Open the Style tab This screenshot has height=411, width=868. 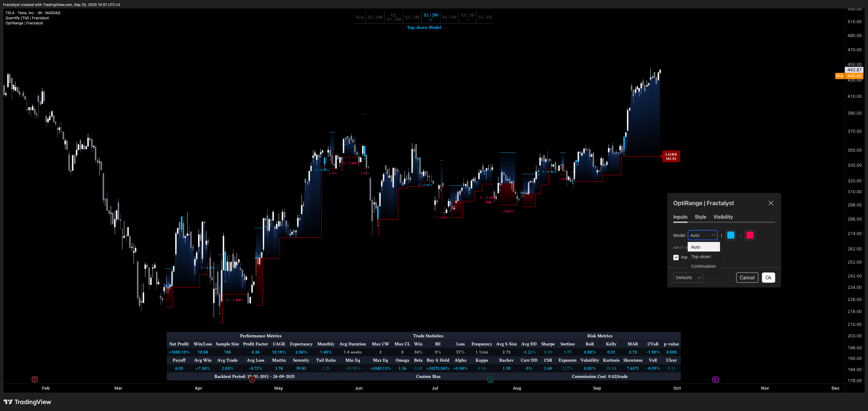700,217
